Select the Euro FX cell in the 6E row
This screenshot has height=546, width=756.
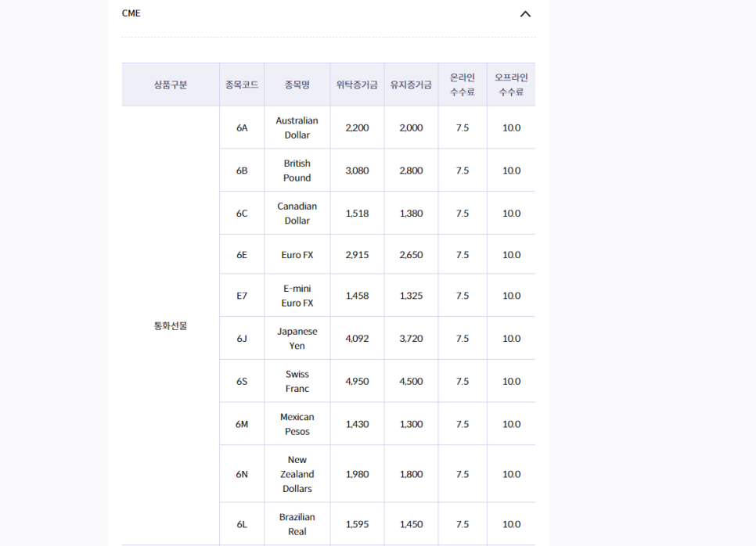pos(297,255)
